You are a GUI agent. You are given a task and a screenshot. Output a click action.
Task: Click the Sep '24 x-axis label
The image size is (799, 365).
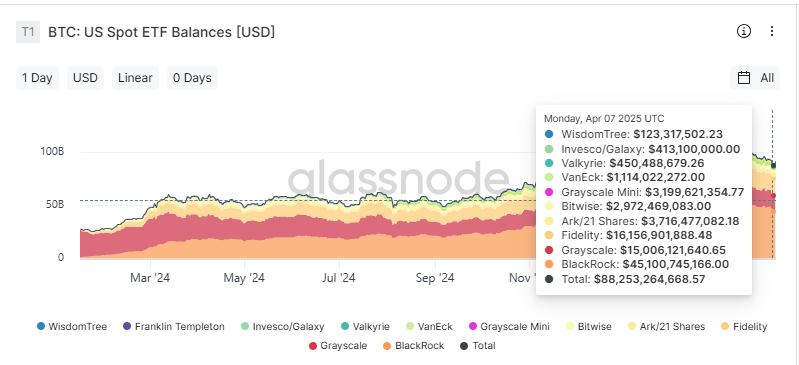[x=435, y=278]
